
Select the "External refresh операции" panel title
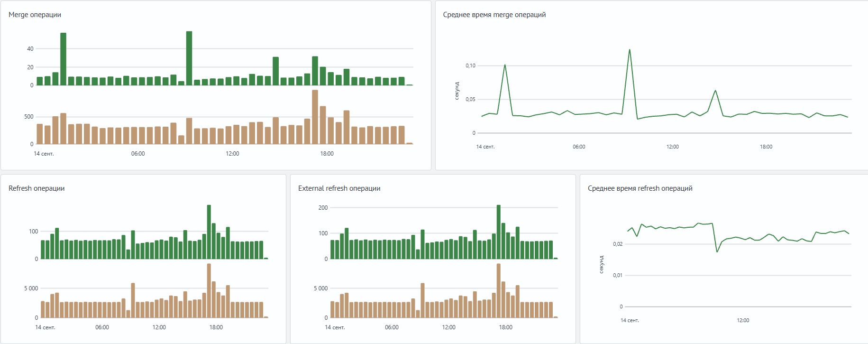point(339,188)
